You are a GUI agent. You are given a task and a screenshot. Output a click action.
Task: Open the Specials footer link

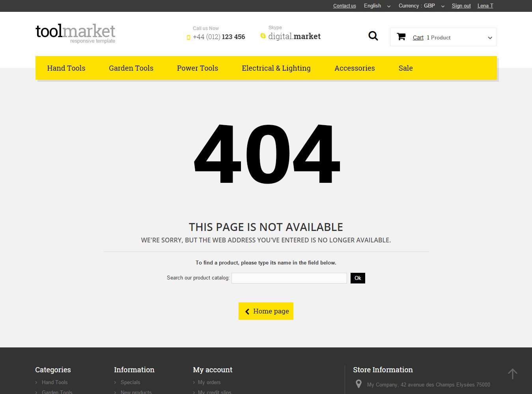[x=130, y=382]
